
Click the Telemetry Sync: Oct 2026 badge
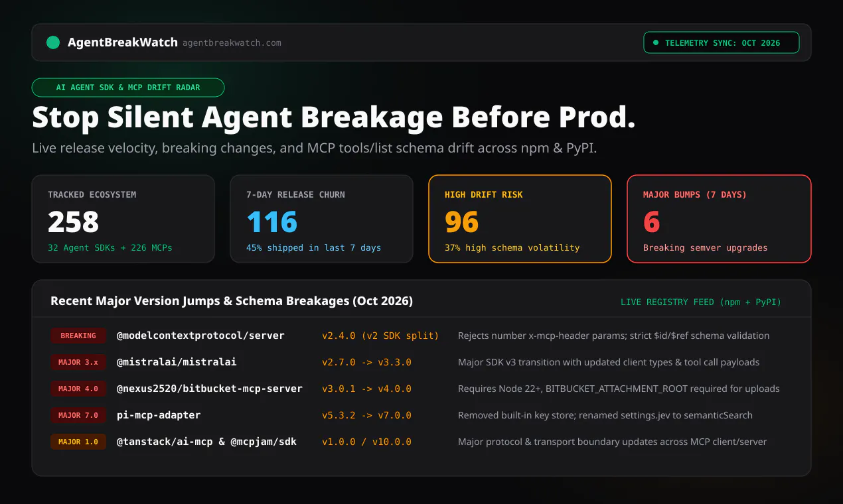point(722,42)
